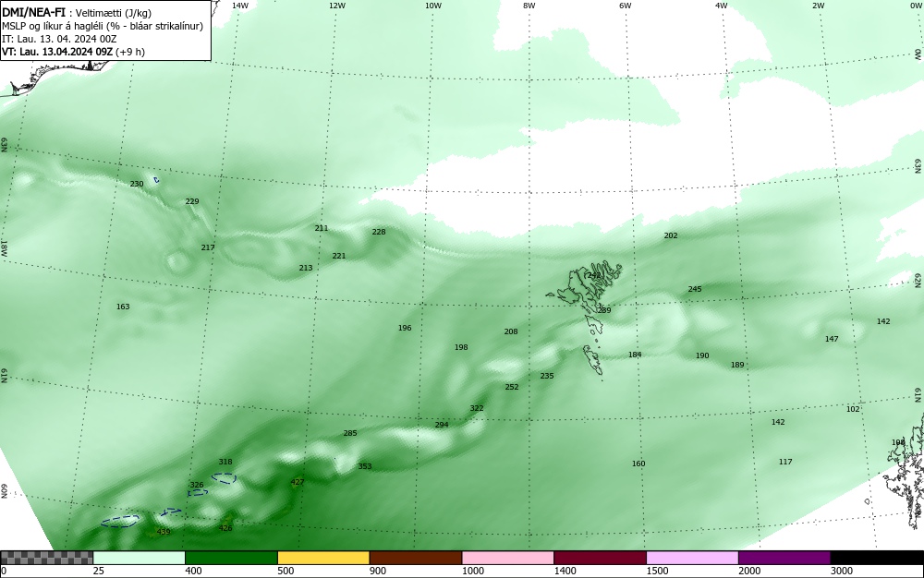924x578 pixels.
Task: Click the map value 439
Action: [164, 532]
